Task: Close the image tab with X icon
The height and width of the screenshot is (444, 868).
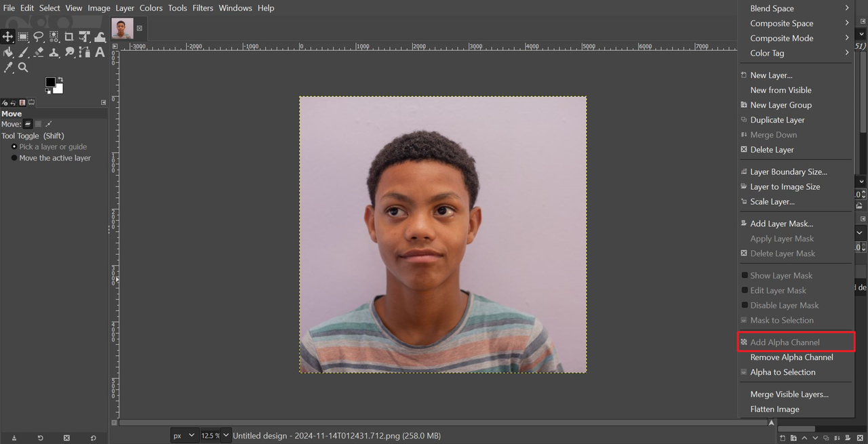Action: 140,28
